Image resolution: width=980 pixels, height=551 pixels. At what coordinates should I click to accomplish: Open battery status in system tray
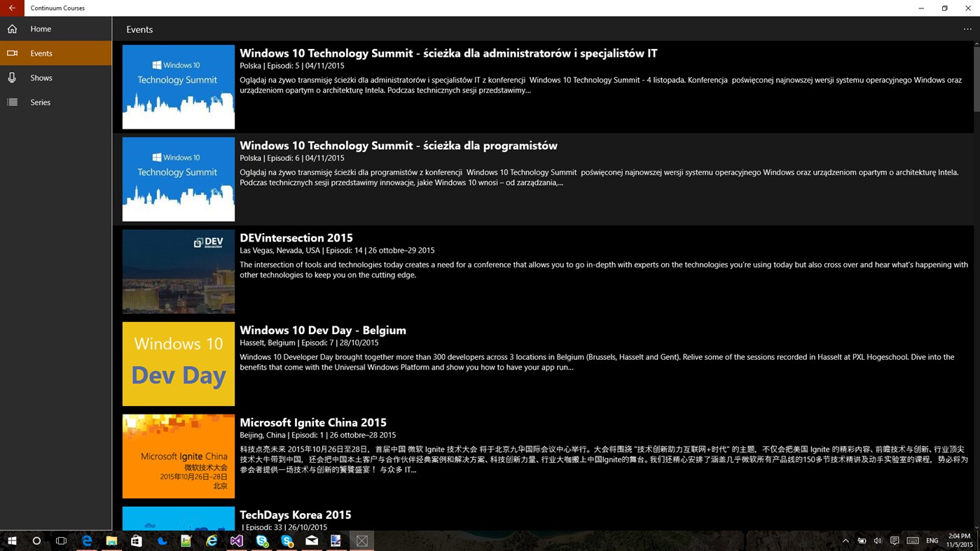862,540
